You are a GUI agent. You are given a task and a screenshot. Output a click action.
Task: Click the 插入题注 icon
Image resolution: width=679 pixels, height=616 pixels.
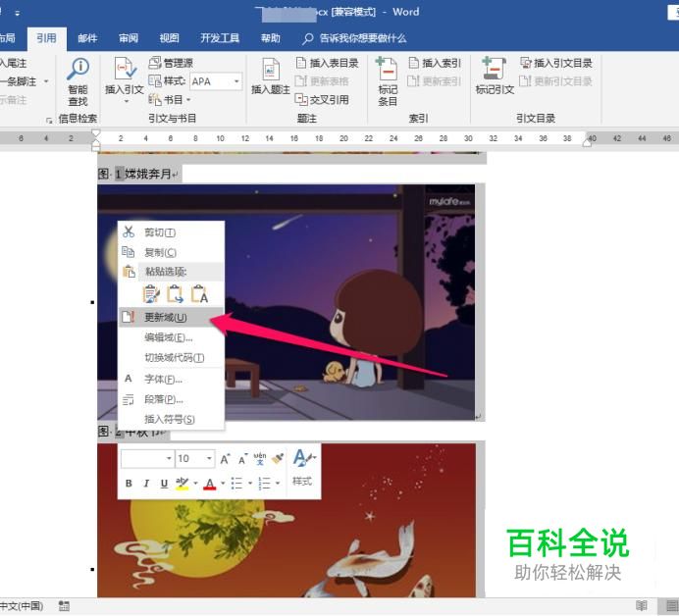coord(271,77)
